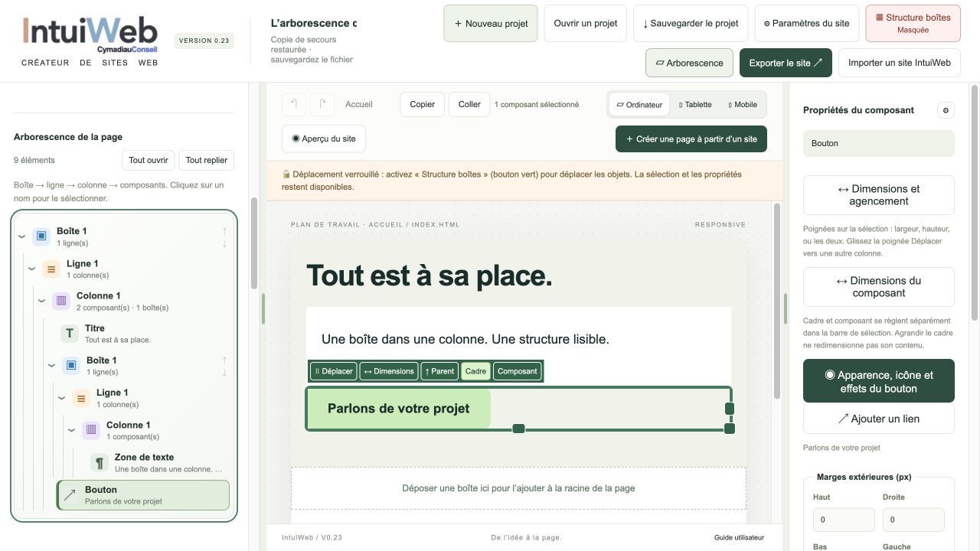Screen dimensions: 980x551
Task: Switch selection mode to Cadre
Action: [x=475, y=371]
